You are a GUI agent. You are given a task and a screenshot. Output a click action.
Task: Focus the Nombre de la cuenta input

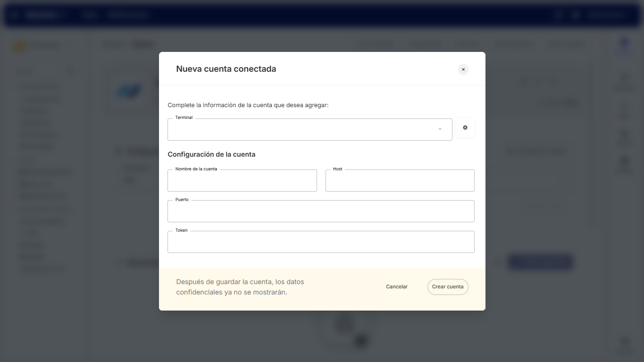242,181
